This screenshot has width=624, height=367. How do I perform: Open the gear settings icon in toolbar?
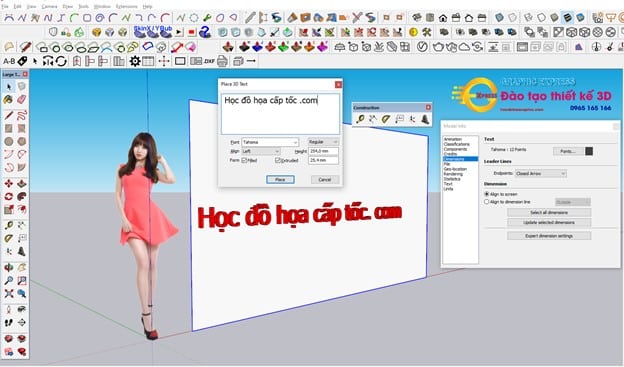coord(135,61)
